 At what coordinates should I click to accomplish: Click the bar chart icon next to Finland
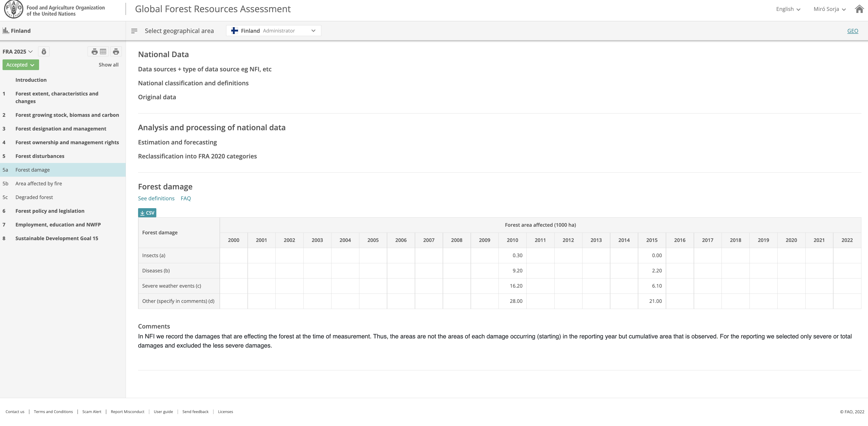tap(6, 30)
